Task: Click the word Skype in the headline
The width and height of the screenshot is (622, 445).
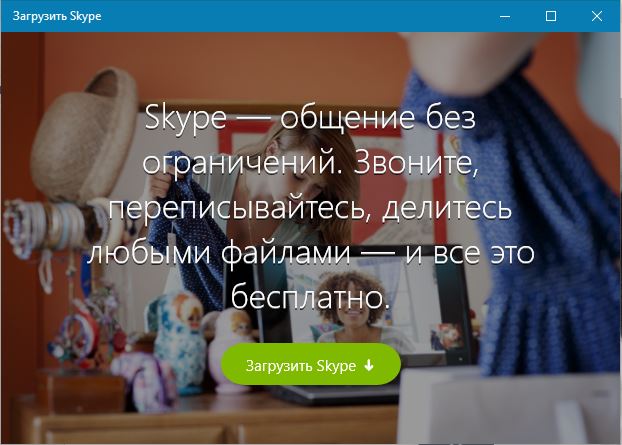Action: (186, 118)
